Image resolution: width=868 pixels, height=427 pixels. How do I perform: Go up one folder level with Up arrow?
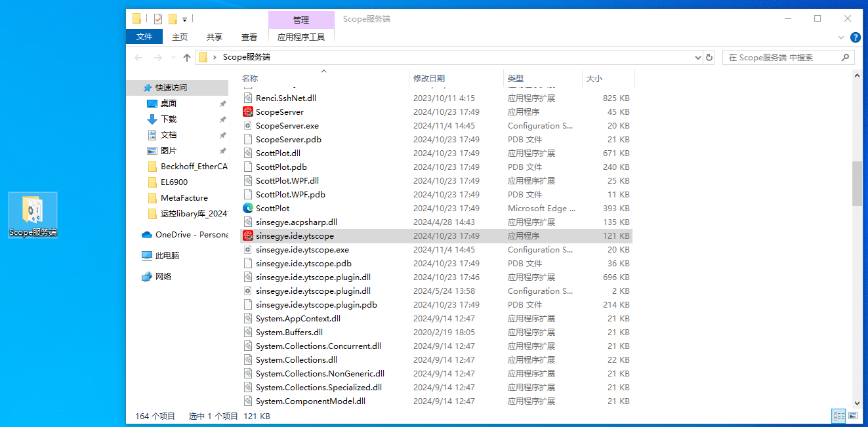coord(187,58)
